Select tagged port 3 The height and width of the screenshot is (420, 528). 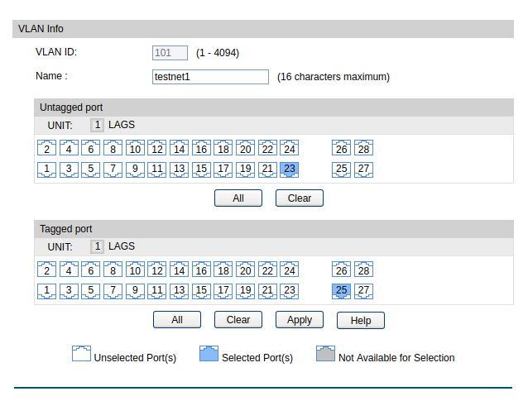[69, 291]
